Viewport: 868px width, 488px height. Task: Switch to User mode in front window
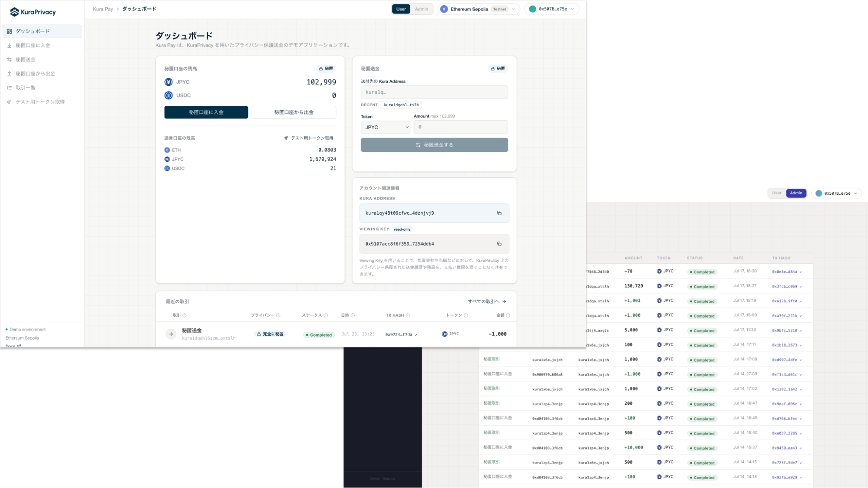click(401, 9)
